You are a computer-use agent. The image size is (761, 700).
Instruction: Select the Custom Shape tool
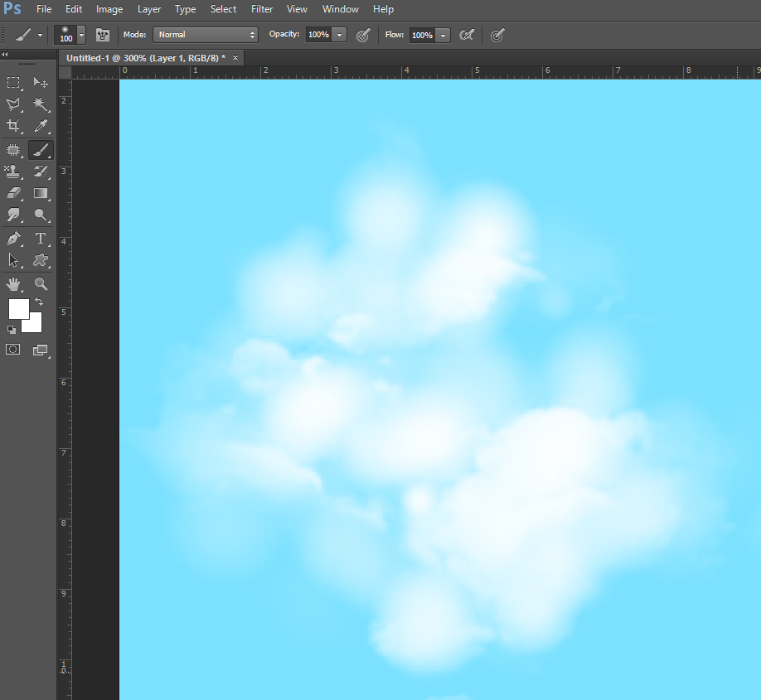point(41,260)
